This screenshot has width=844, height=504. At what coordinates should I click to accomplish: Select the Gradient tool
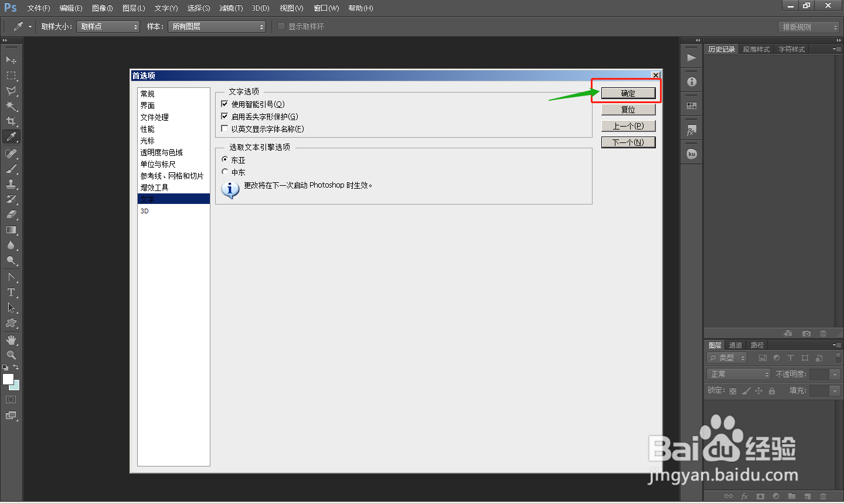point(11,230)
